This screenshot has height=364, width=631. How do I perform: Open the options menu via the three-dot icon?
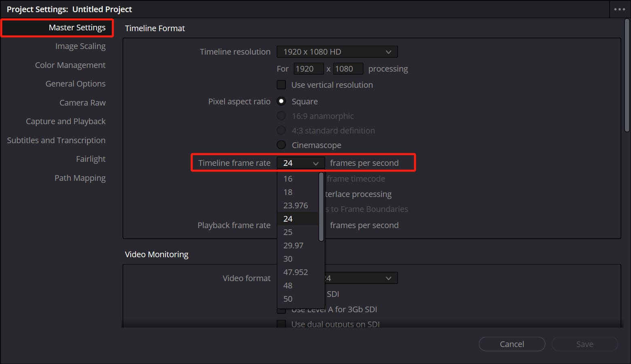point(620,8)
